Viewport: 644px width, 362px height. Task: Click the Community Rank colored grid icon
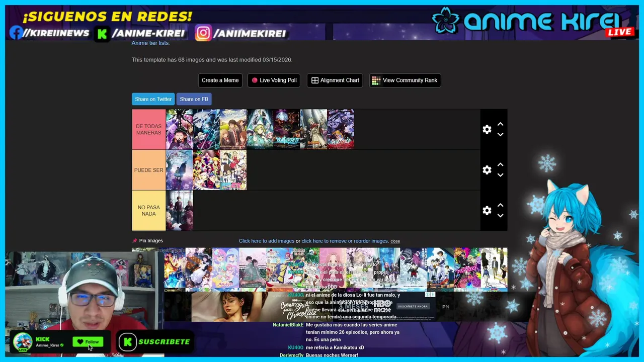[376, 80]
